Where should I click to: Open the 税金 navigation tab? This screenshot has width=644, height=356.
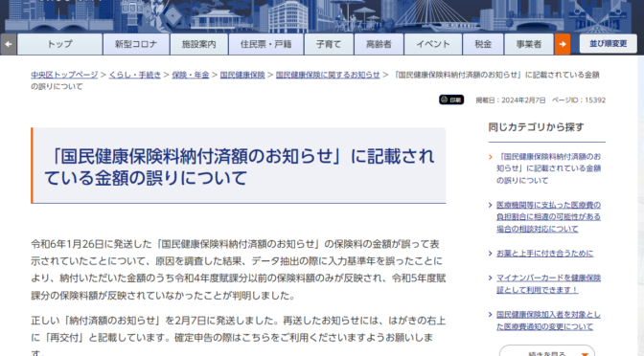pos(483,44)
